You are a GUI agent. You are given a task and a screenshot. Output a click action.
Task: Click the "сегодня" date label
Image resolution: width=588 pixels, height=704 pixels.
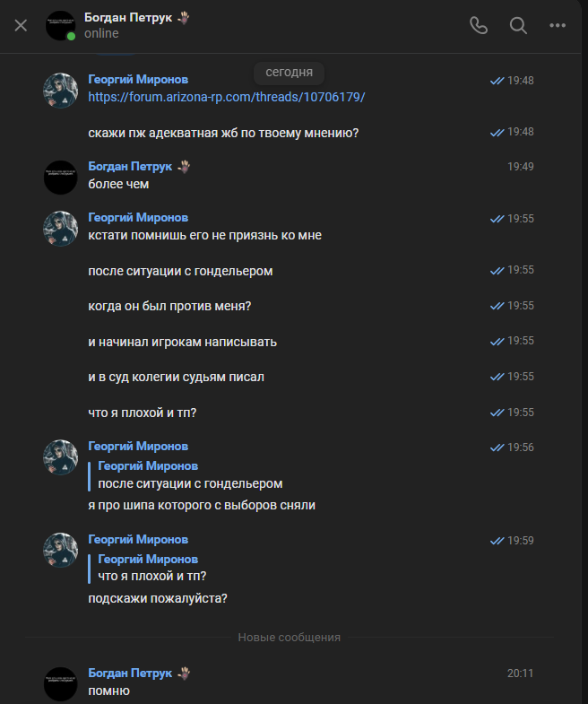tap(289, 72)
